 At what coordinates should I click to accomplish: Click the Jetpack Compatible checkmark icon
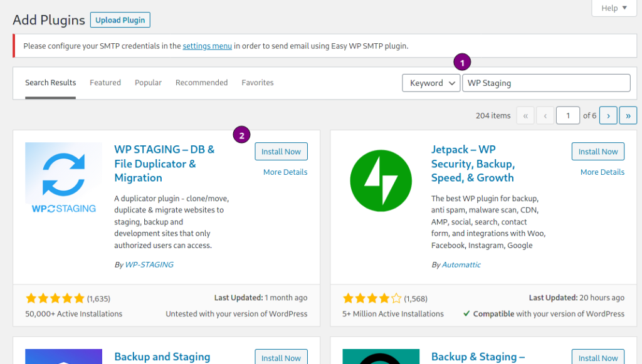click(466, 314)
